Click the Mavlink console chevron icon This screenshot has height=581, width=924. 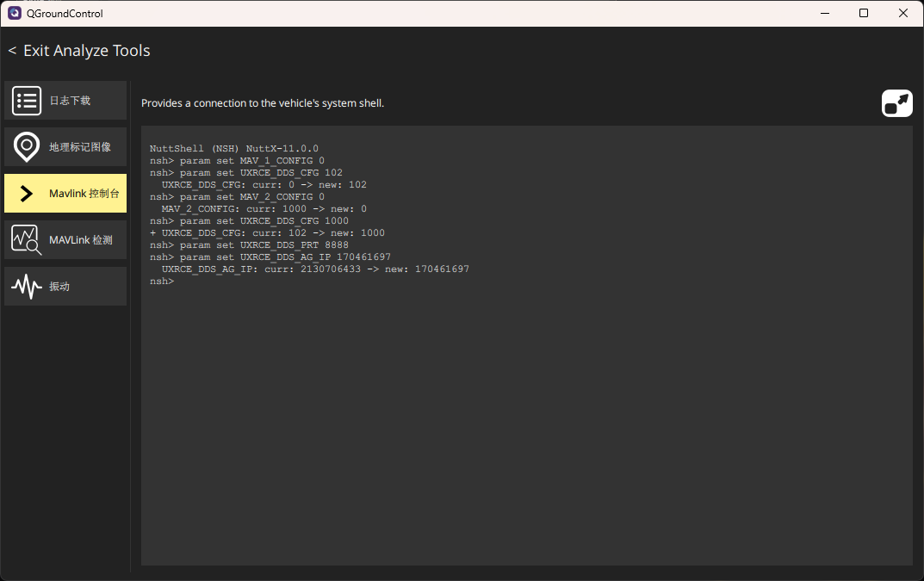coord(27,194)
